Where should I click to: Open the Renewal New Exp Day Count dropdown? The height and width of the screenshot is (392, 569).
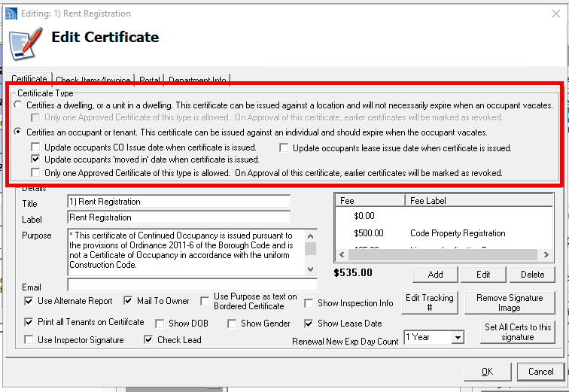click(458, 338)
